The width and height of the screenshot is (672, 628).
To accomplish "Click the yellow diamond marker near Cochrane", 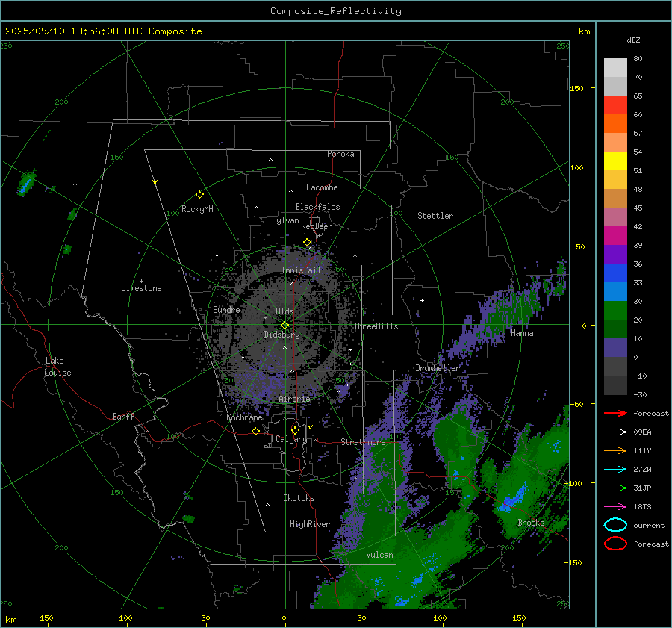I will [x=255, y=431].
